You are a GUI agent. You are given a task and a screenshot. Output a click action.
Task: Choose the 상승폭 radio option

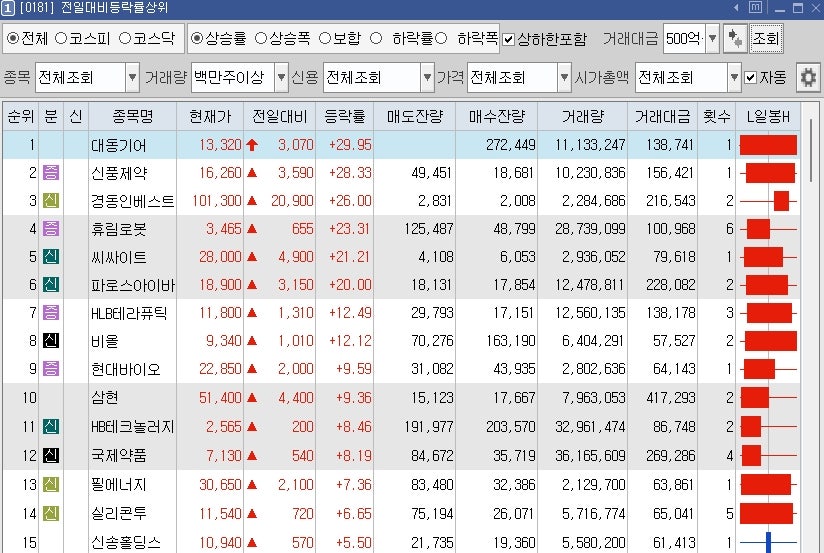coord(261,38)
